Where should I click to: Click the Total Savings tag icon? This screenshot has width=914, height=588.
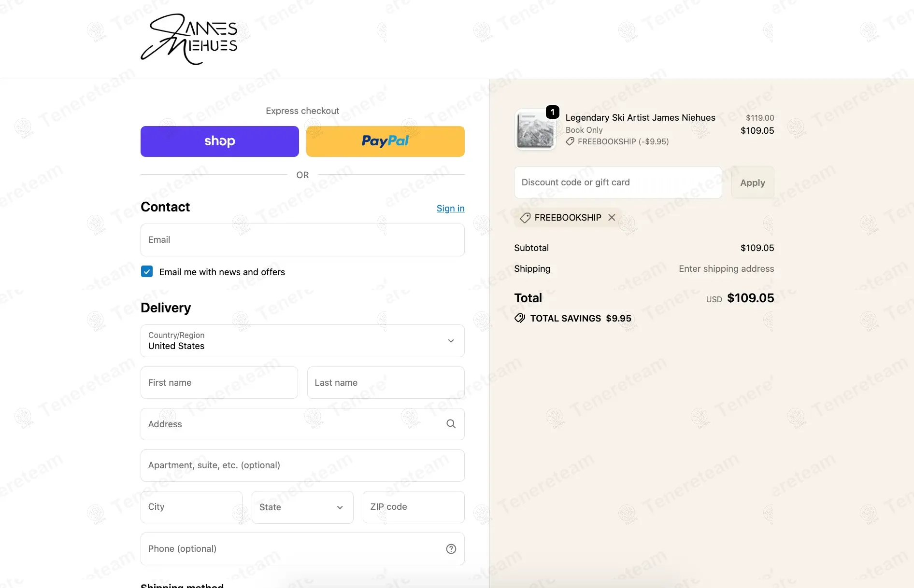coord(520,318)
